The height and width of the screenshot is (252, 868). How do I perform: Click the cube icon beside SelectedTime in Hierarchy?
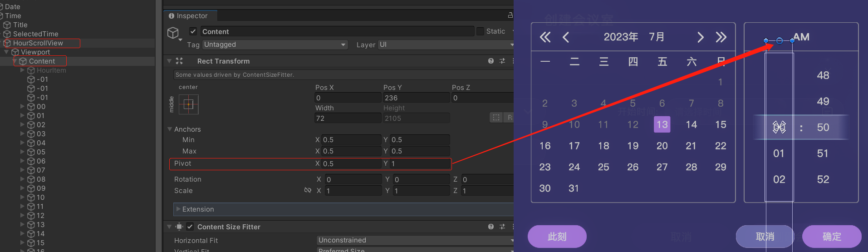7,34
